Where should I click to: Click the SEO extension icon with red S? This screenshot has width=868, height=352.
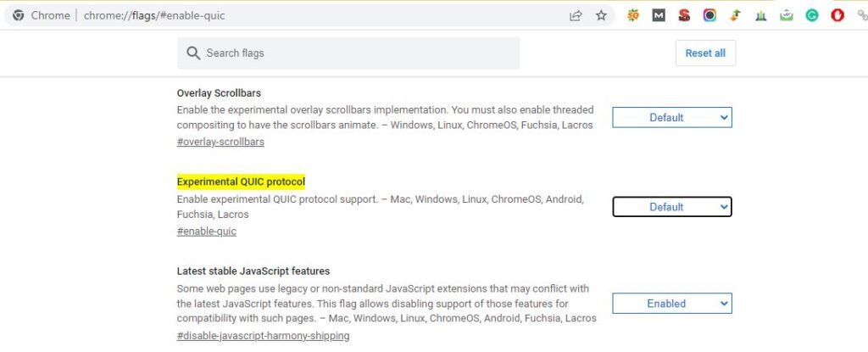(x=684, y=15)
